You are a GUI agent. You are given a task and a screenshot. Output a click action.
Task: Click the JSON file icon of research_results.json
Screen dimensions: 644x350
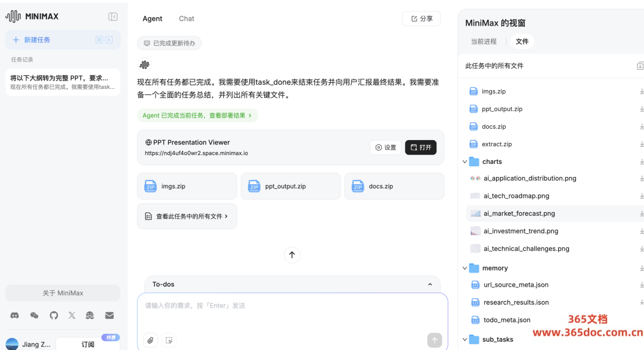[x=475, y=302]
